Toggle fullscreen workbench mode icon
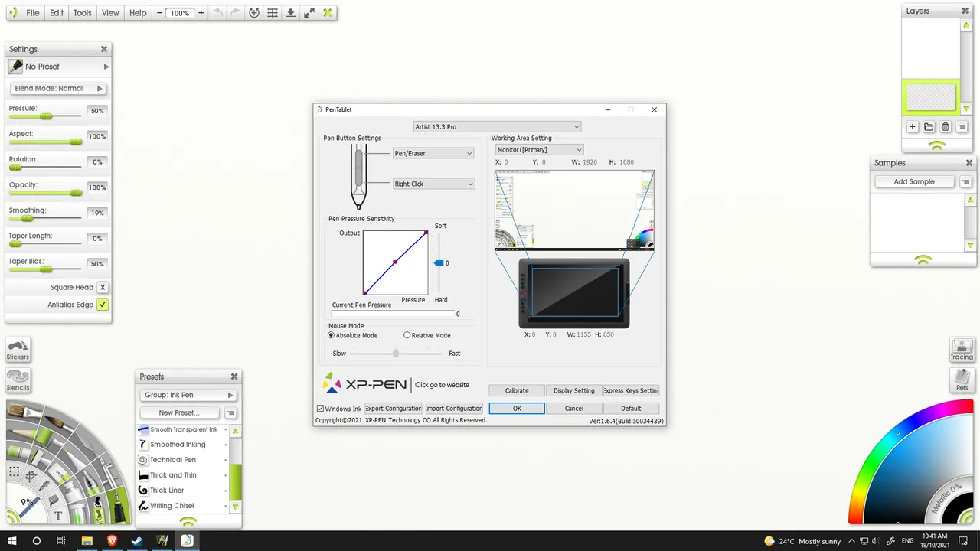Viewport: 980px width, 551px height. point(309,13)
